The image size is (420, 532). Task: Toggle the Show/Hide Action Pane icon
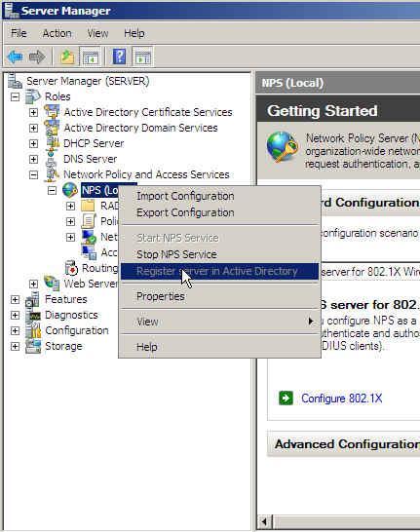[x=143, y=57]
